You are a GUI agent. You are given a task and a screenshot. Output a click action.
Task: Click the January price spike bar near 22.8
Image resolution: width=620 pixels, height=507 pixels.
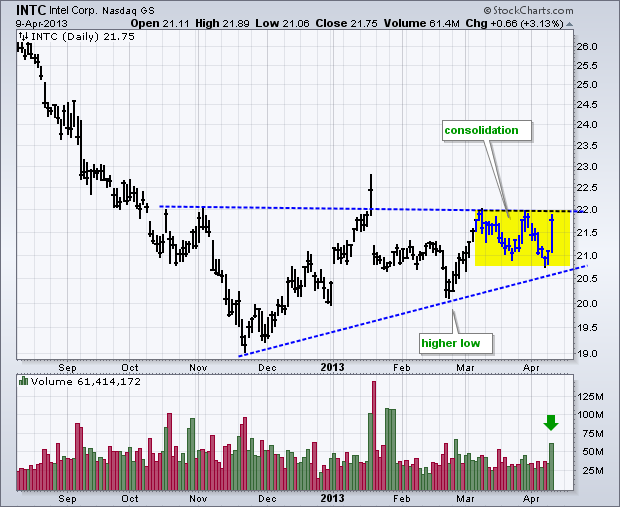(370, 195)
